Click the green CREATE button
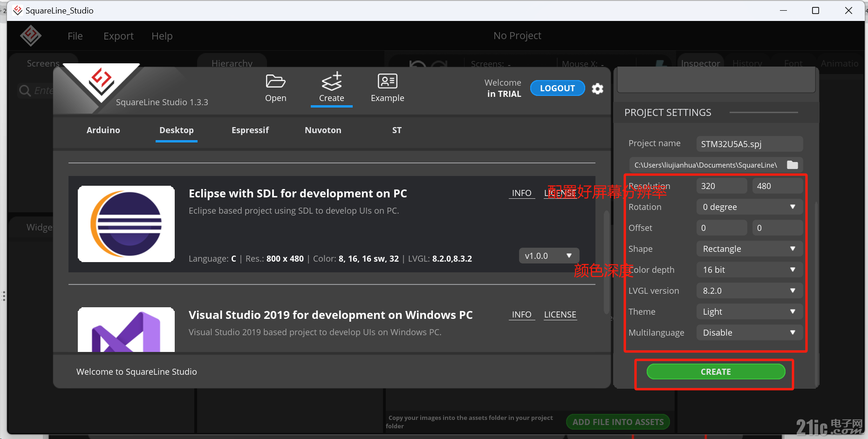The height and width of the screenshot is (439, 868). coord(716,371)
